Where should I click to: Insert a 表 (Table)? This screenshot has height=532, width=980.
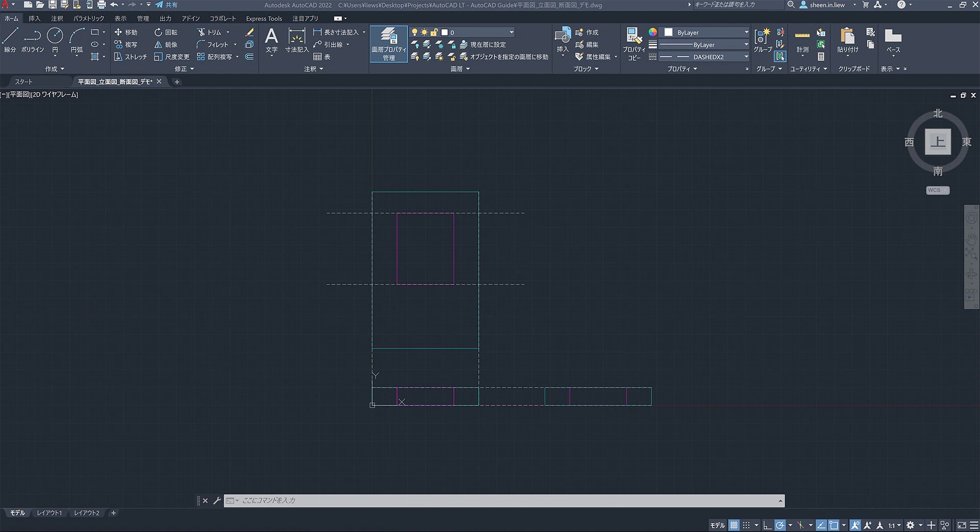point(322,57)
